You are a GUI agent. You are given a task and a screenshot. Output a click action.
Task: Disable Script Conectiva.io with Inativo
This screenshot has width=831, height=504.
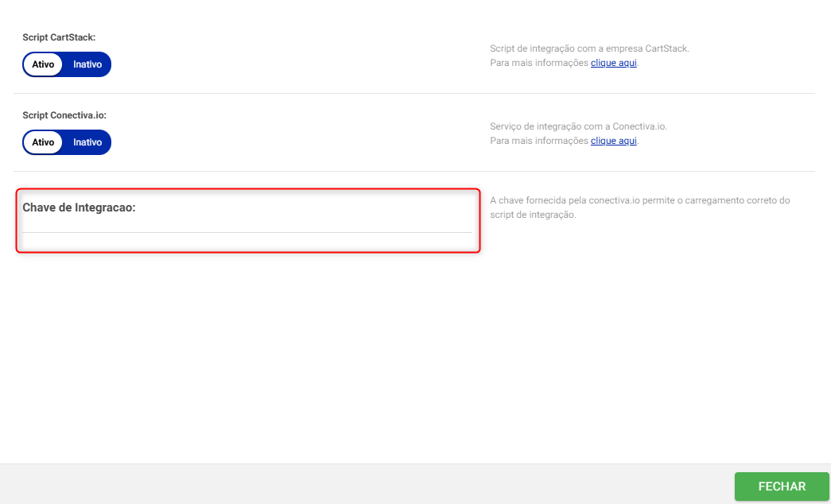87,142
